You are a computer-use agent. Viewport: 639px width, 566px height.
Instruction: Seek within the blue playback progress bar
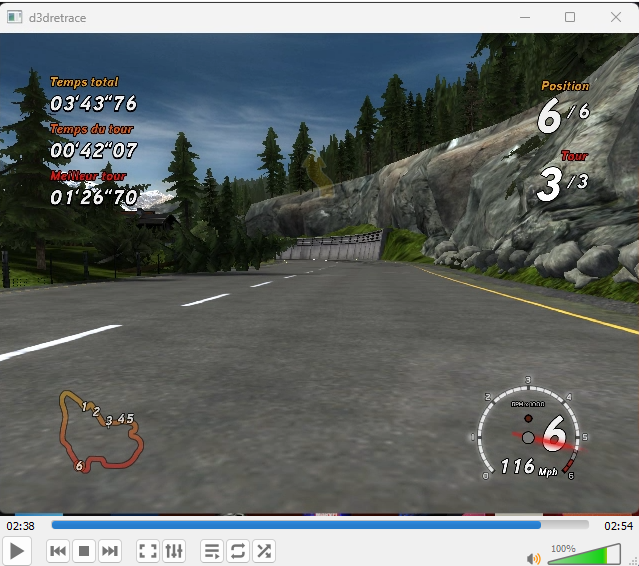(x=320, y=525)
